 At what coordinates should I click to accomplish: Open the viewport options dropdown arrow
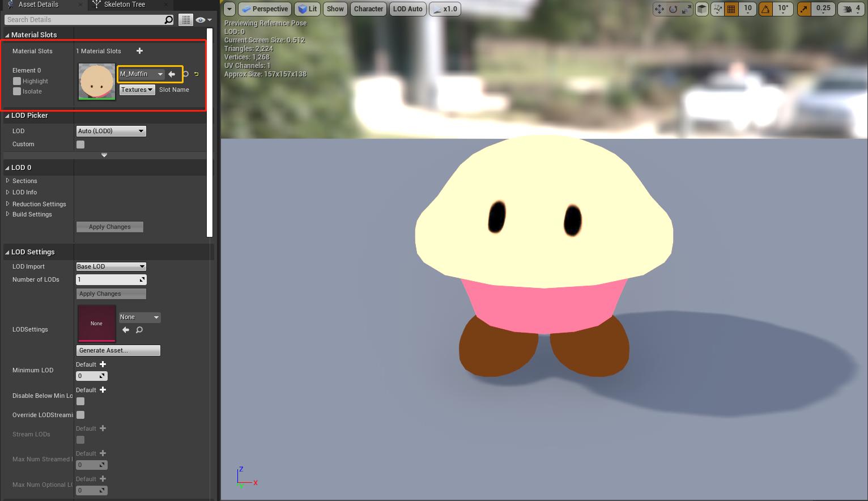point(229,9)
